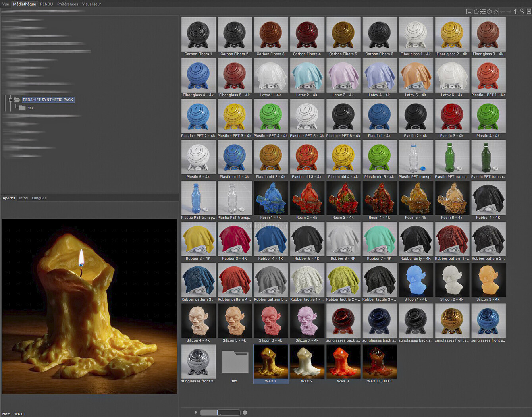This screenshot has height=417, width=532.
Task: Click the new window plus icon
Action: pyautogui.click(x=529, y=12)
